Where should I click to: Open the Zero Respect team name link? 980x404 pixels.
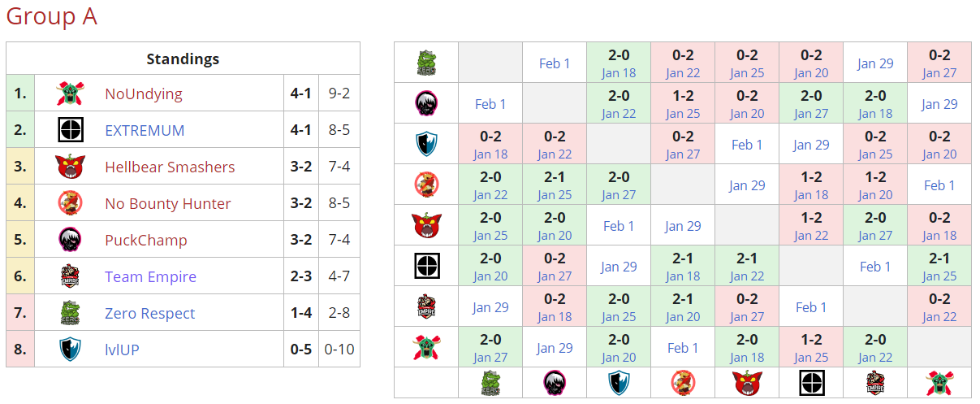coord(149,313)
